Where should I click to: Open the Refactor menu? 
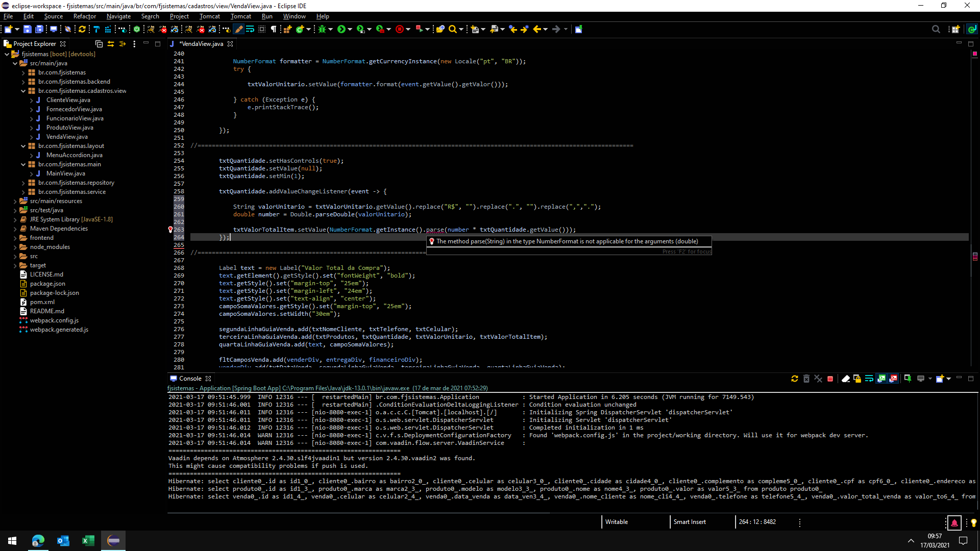coord(84,16)
